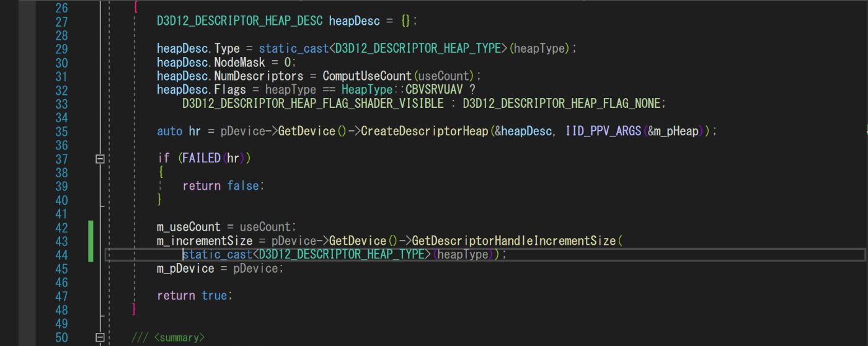Click line number 35 in the gutter
Screen dimensions: 868x346
click(x=61, y=131)
